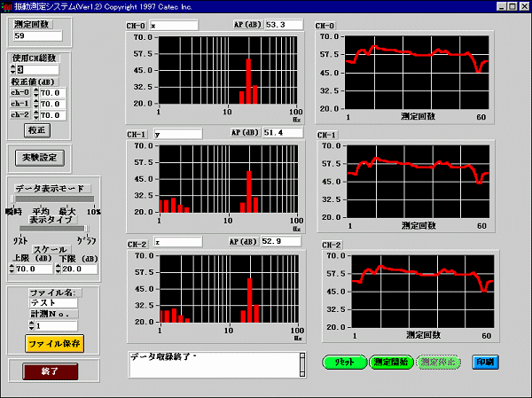
Task: Click the データ取録終了 status message box
Action: point(214,364)
